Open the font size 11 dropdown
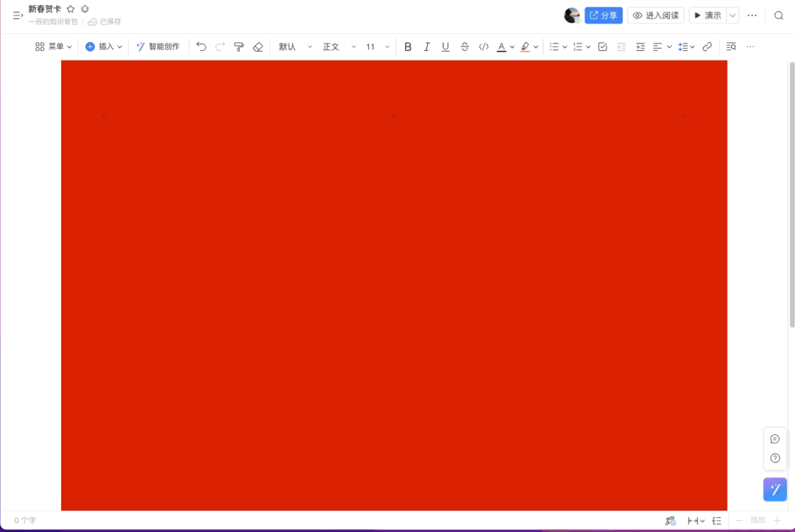Viewport: 795px width, 532px height. pyautogui.click(x=378, y=47)
